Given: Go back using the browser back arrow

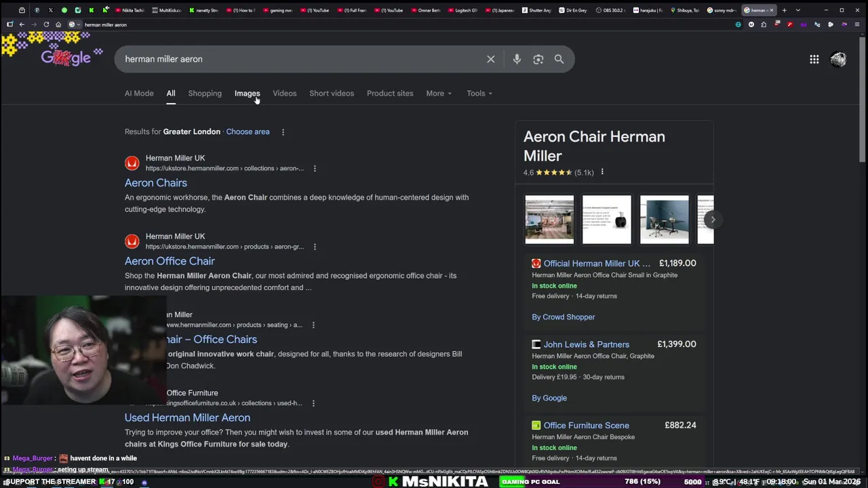Looking at the screenshot, I should point(22,24).
